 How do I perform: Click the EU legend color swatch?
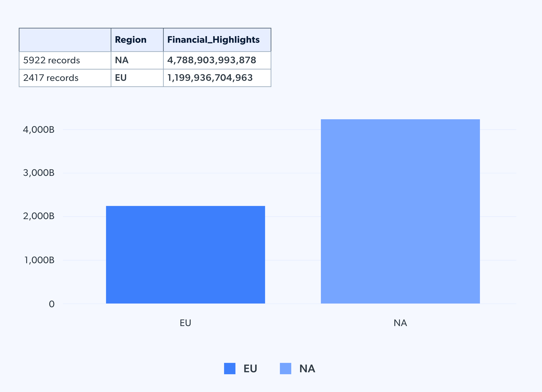pos(229,368)
